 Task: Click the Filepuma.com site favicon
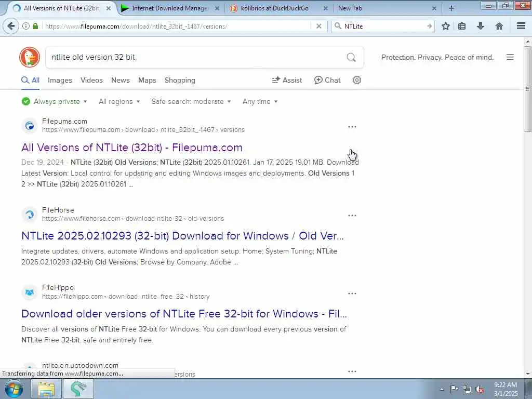tap(30, 126)
